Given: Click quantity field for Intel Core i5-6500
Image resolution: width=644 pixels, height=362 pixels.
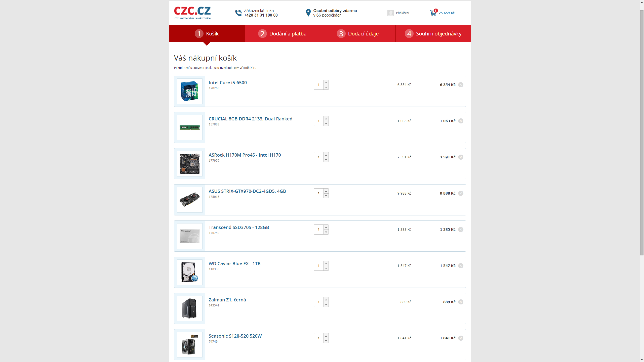Looking at the screenshot, I should [x=319, y=85].
